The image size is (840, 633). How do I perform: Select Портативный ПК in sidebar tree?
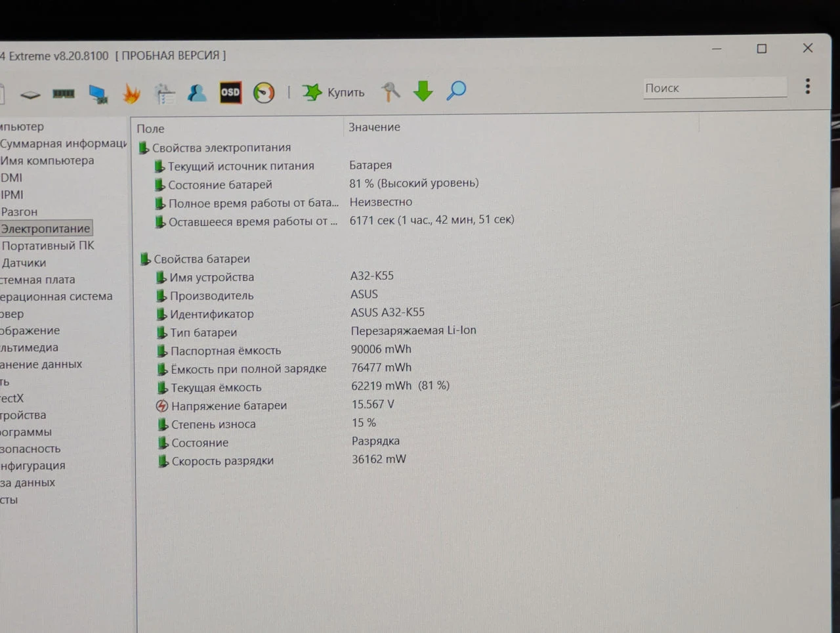48,246
